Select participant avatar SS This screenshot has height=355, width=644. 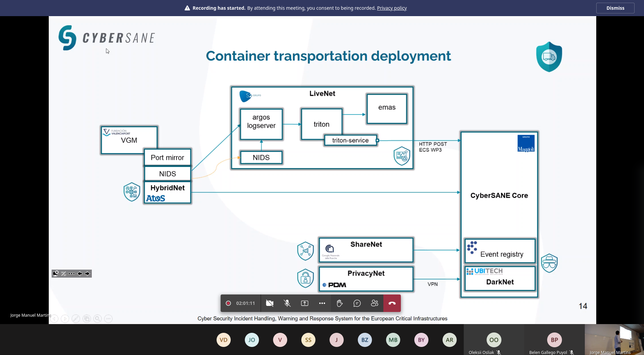(308, 340)
